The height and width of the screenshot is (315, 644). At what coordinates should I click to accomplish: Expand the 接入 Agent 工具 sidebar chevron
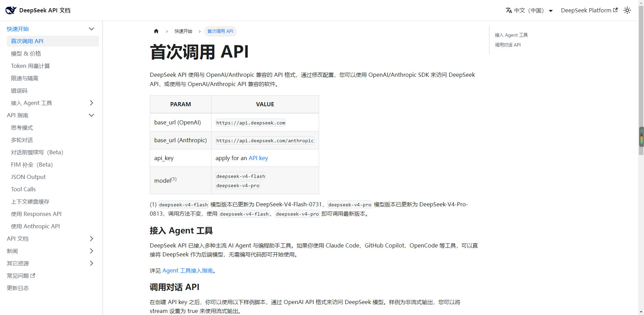(x=92, y=103)
